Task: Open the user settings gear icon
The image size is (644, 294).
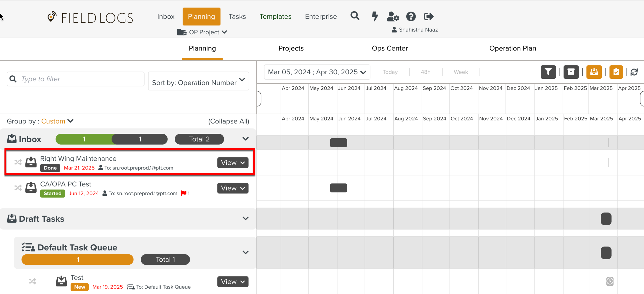Action: (x=393, y=17)
